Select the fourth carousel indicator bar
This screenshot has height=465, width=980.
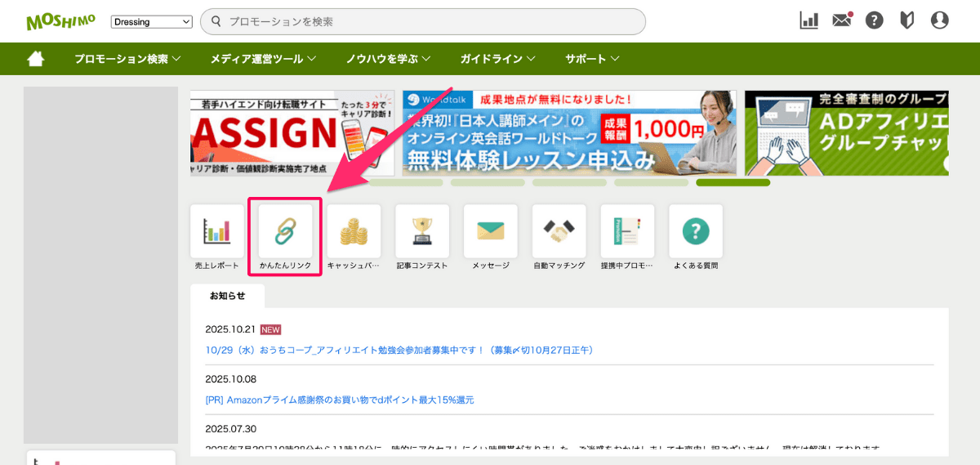pyautogui.click(x=651, y=182)
